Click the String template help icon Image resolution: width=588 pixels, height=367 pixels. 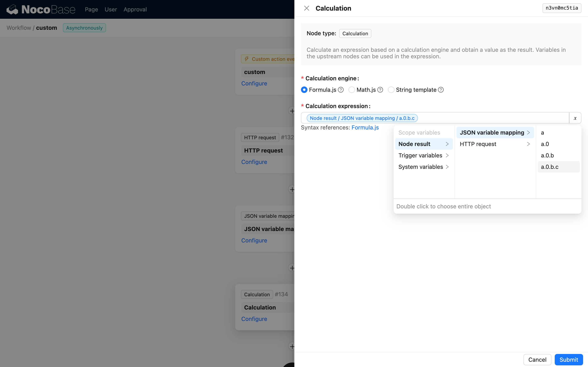tap(441, 90)
